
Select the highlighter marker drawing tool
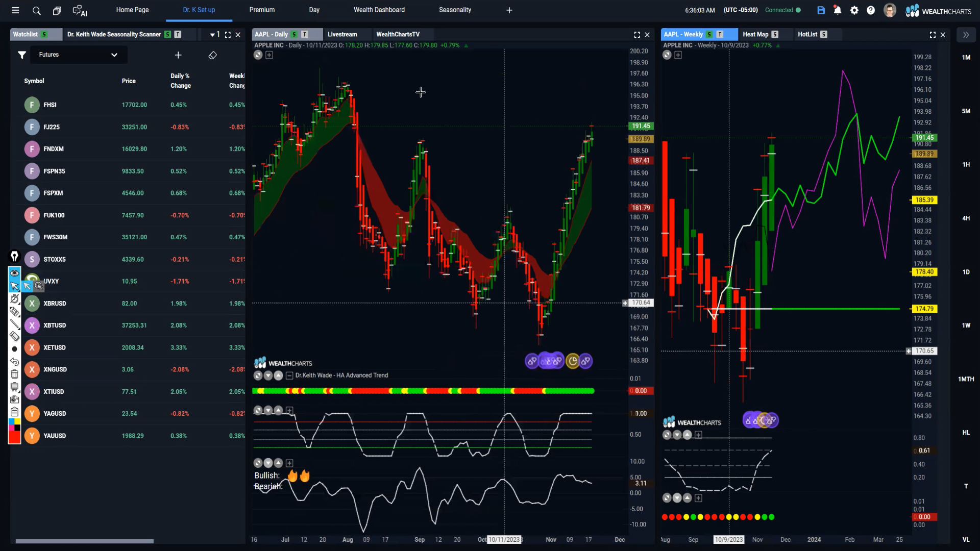(x=14, y=311)
